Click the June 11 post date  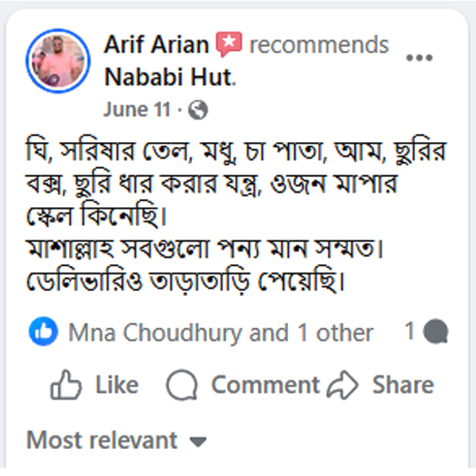(136, 109)
